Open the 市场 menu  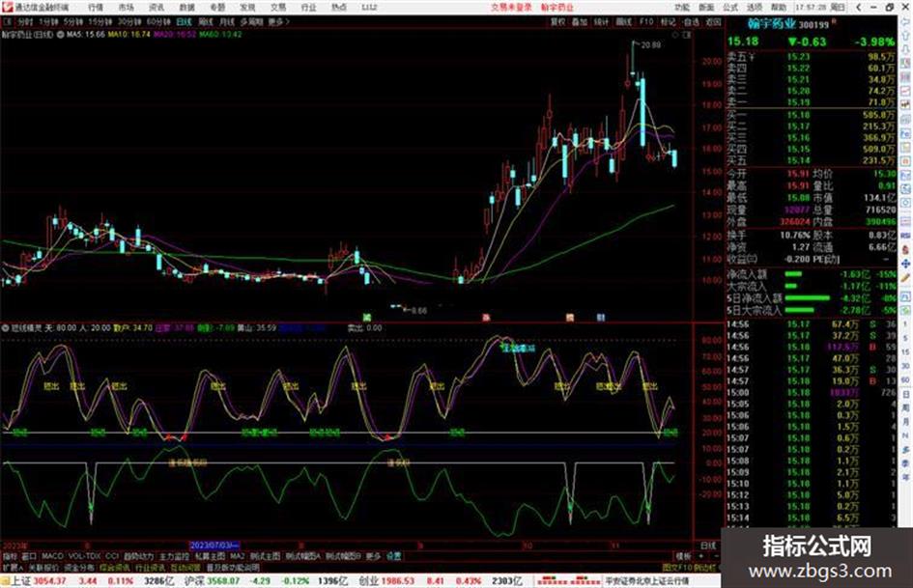point(126,8)
